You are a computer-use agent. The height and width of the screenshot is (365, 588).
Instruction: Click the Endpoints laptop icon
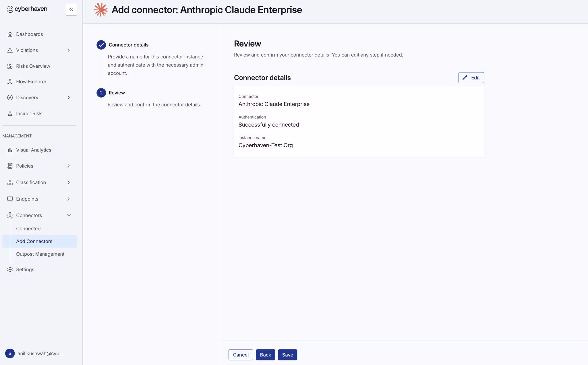pyautogui.click(x=10, y=199)
